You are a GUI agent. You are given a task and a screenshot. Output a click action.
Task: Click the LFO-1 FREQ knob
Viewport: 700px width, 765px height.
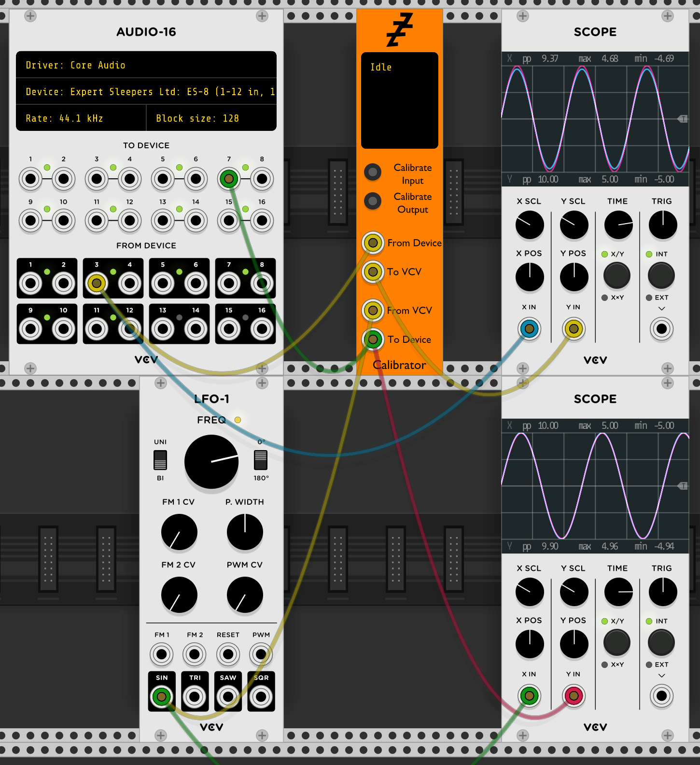211,462
